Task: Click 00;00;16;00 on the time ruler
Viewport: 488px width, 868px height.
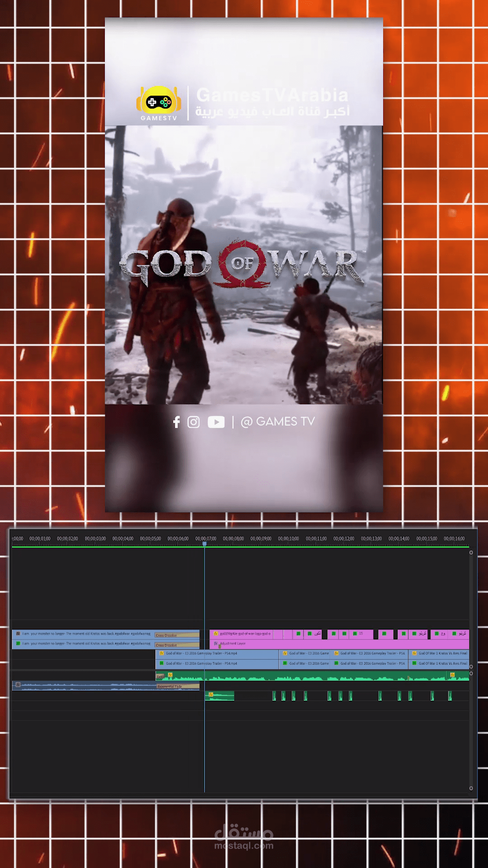Action: click(x=454, y=538)
